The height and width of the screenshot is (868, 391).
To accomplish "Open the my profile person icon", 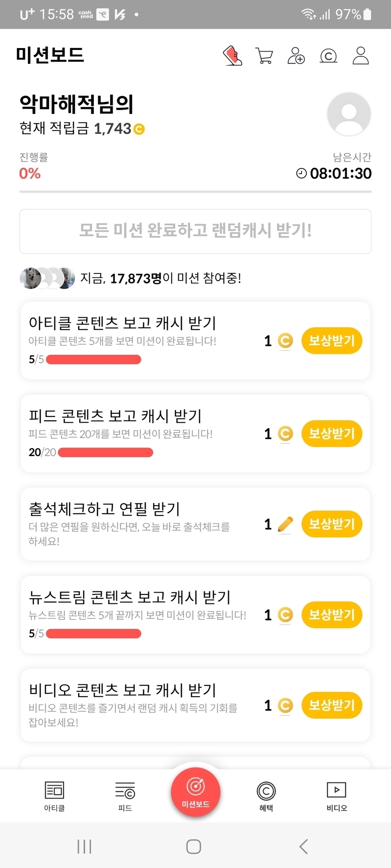I will [361, 56].
